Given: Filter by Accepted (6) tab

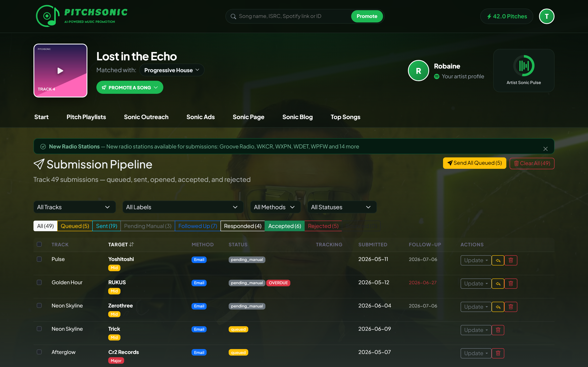Looking at the screenshot, I should (284, 226).
